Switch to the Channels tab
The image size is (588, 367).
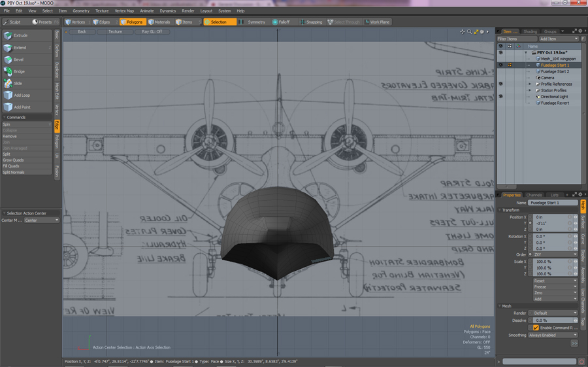click(x=534, y=195)
